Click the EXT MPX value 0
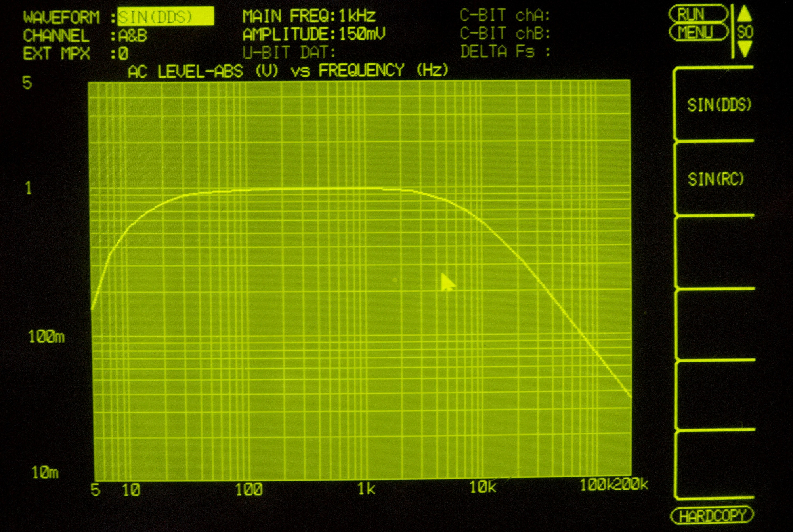The image size is (793, 532). pyautogui.click(x=123, y=53)
